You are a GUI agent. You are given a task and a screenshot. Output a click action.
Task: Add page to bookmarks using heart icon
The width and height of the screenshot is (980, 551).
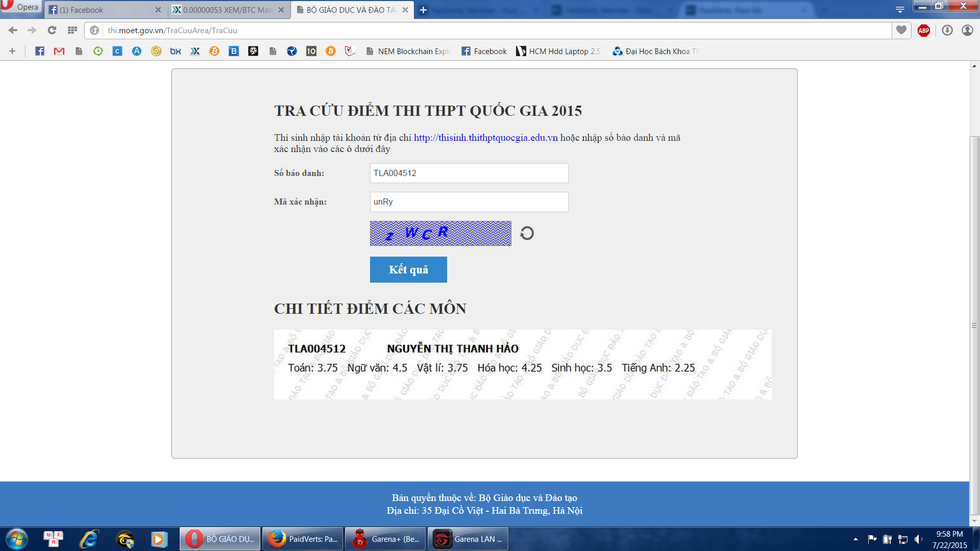pyautogui.click(x=901, y=31)
